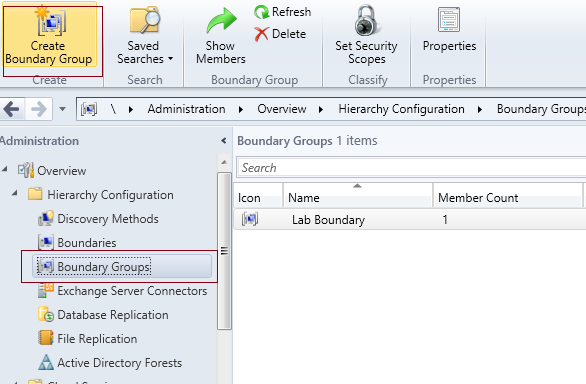Collapse the Hierarchy Configuration tree node
586x384 pixels.
click(x=15, y=193)
